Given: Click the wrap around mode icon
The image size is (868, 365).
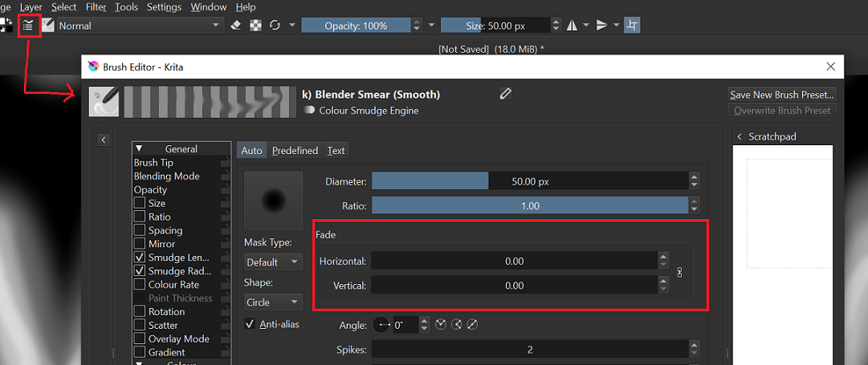Looking at the screenshot, I should point(633,26).
